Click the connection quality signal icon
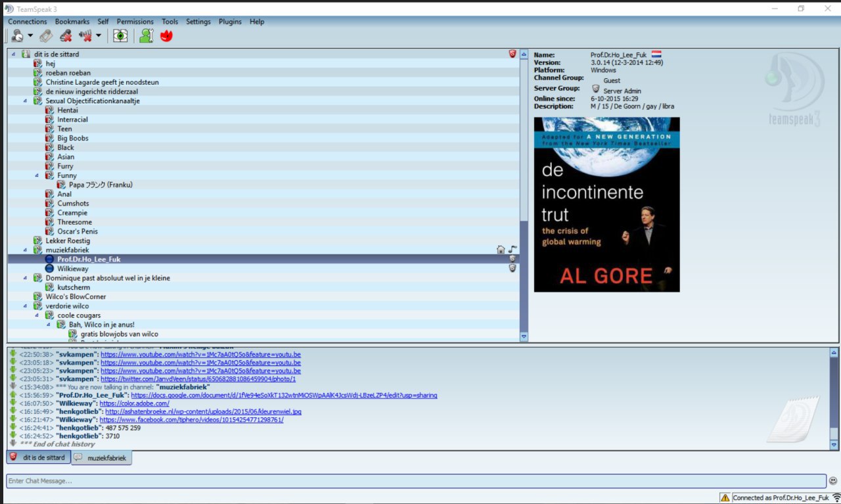Image resolution: width=841 pixels, height=504 pixels. pyautogui.click(x=836, y=498)
